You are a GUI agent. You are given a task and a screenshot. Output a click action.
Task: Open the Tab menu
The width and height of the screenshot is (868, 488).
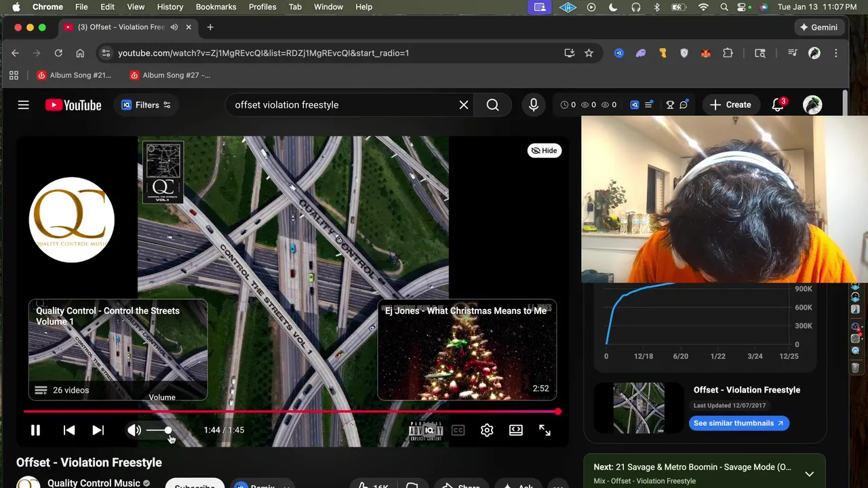pyautogui.click(x=295, y=7)
